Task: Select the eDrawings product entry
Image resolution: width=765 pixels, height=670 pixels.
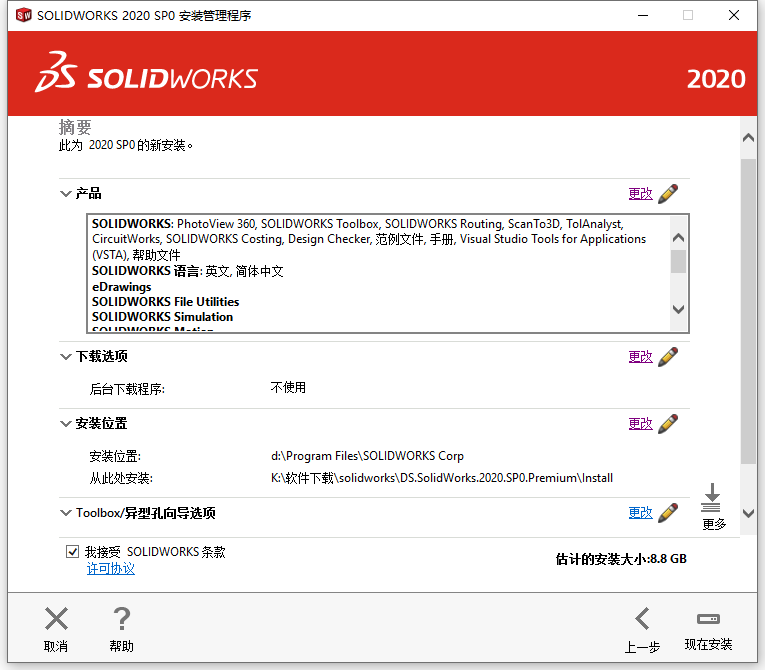Action: click(121, 287)
